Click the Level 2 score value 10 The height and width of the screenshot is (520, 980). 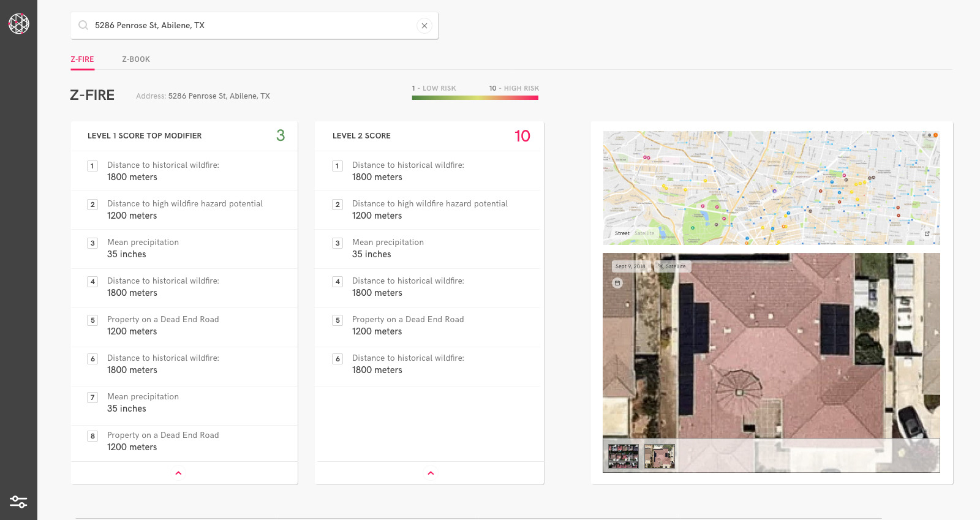pos(522,136)
